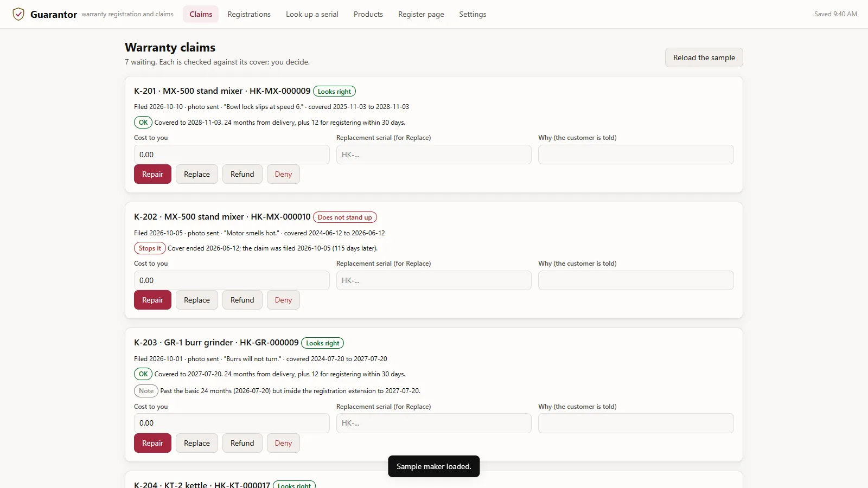
Task: Open Look up a serial page
Action: (312, 14)
